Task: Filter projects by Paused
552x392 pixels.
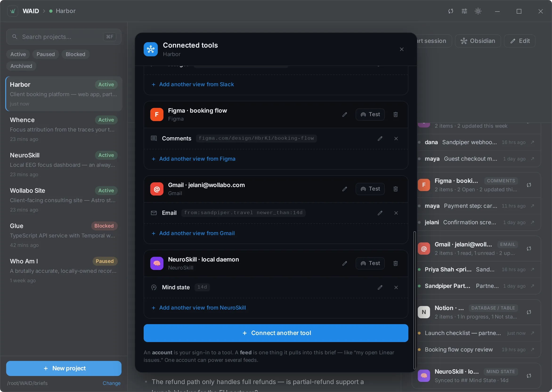Action: [x=46, y=54]
